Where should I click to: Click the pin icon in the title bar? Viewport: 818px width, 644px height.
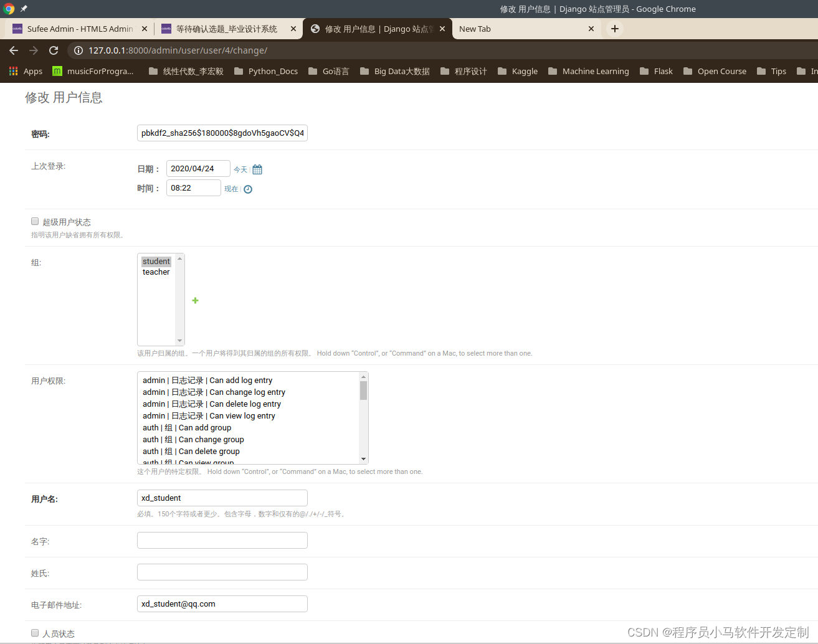24,9
